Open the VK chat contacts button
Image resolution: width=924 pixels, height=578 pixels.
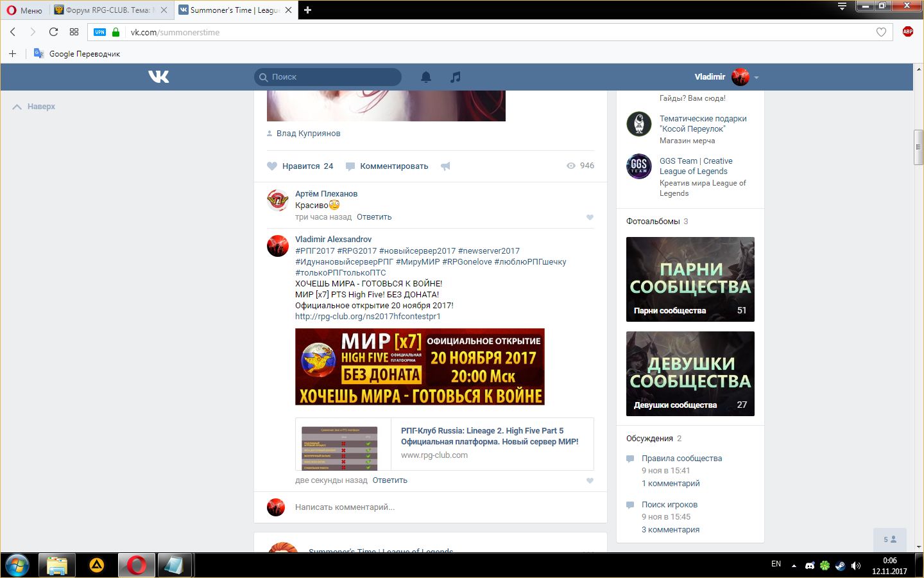pos(890,539)
